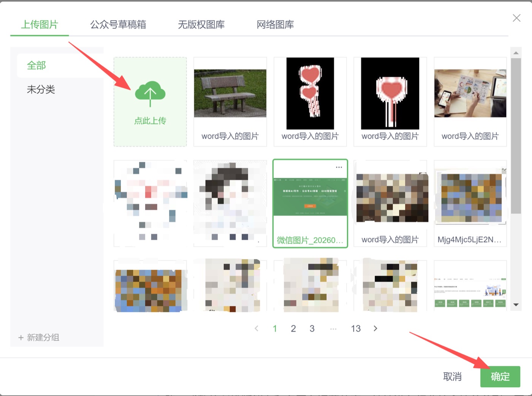Go to the next page arrow

[x=375, y=328]
